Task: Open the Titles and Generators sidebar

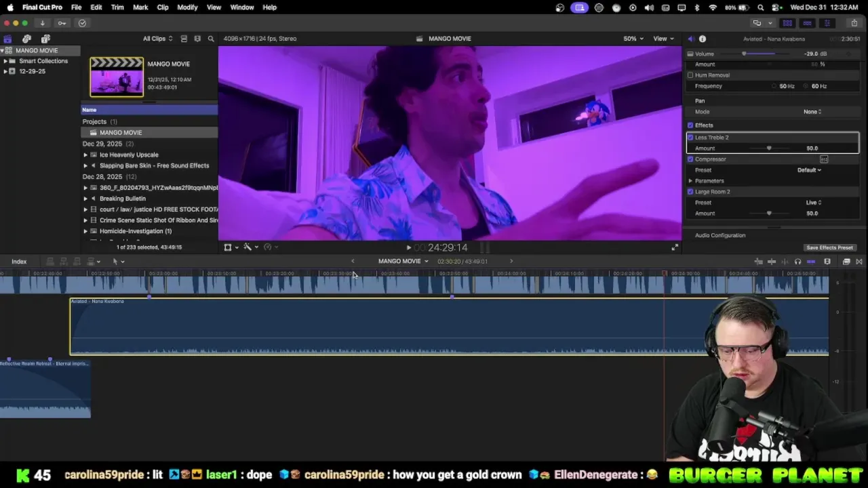Action: (45, 39)
